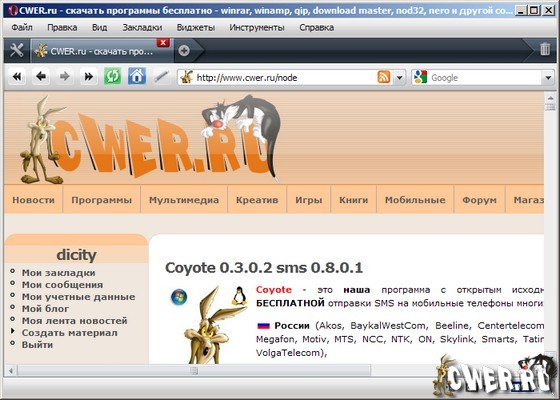This screenshot has width=560, height=400.
Task: Expand the address bar dropdown arrow
Action: coord(400,78)
